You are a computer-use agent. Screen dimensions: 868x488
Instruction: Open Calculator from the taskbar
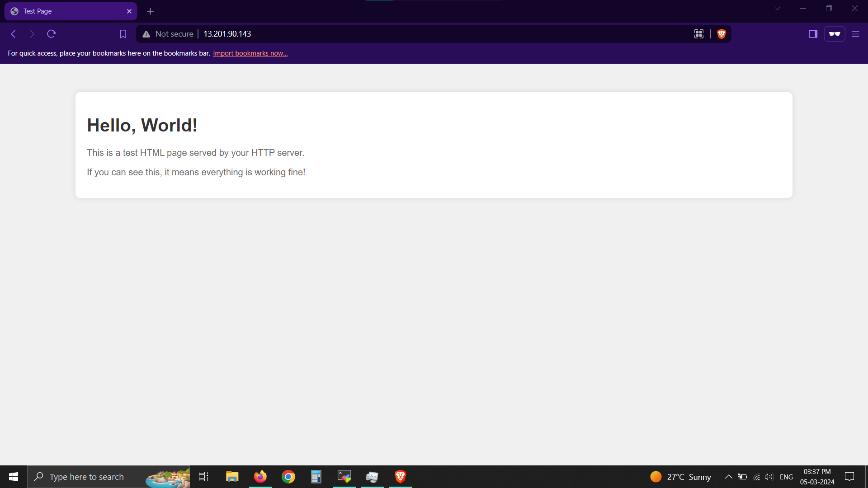(316, 477)
